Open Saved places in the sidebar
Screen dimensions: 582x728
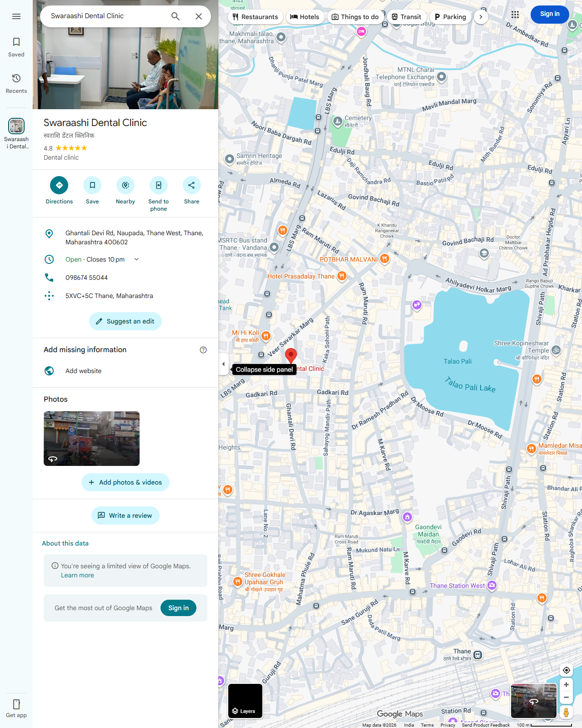(16, 47)
